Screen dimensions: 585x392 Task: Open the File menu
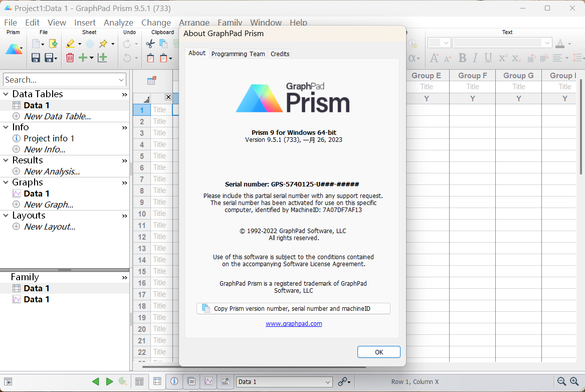coord(11,23)
